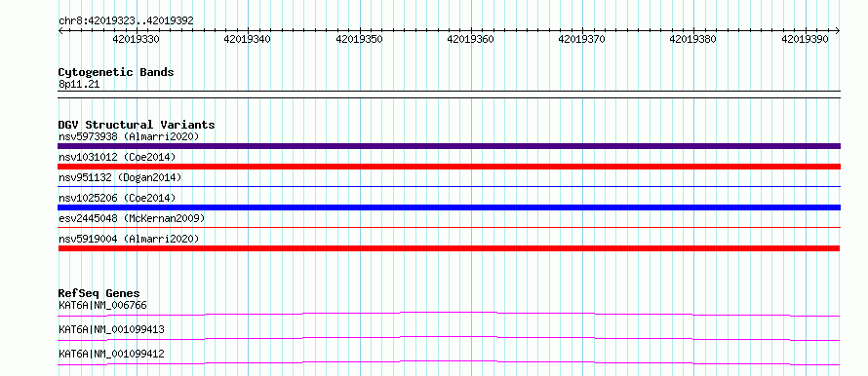Click the right arrow end of the ruler
The image size is (868, 376).
[x=838, y=30]
